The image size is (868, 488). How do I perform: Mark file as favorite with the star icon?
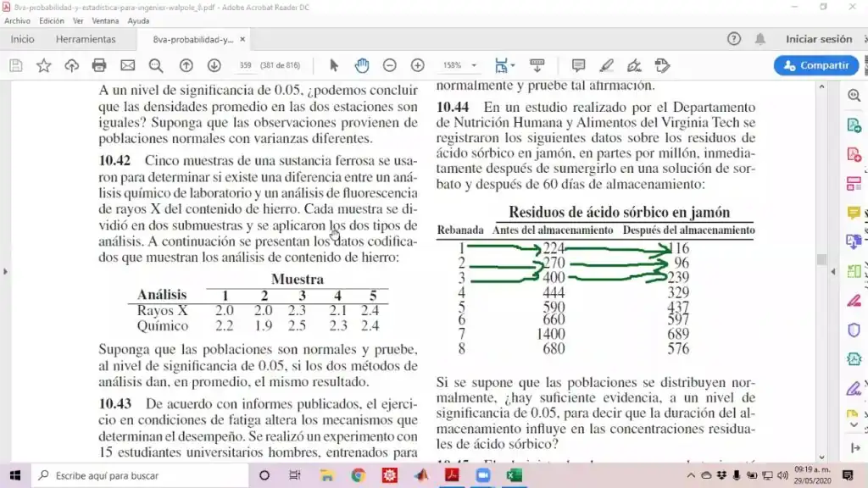[44, 65]
